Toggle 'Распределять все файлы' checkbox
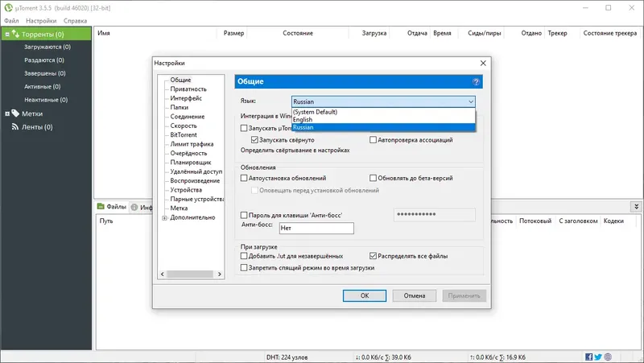The width and height of the screenshot is (644, 363). (x=373, y=256)
